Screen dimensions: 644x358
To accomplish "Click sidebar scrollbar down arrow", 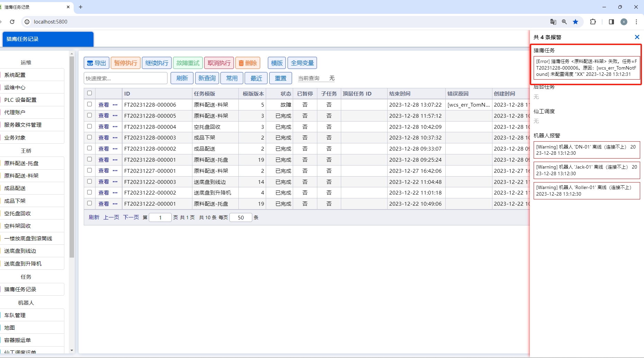I will [x=72, y=350].
